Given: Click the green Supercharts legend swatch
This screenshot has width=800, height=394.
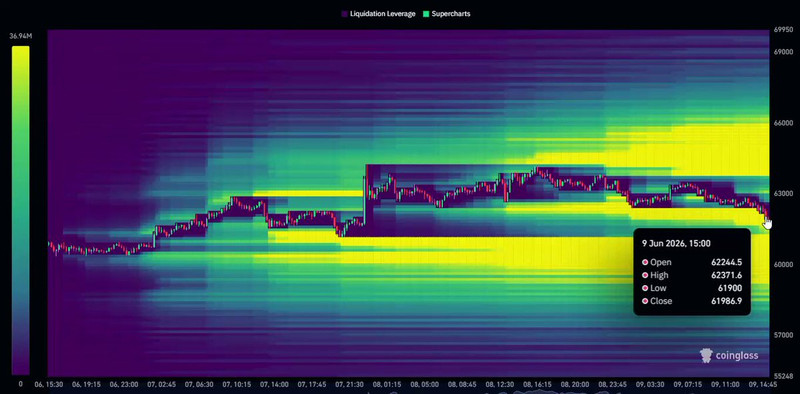Looking at the screenshot, I should coord(427,14).
